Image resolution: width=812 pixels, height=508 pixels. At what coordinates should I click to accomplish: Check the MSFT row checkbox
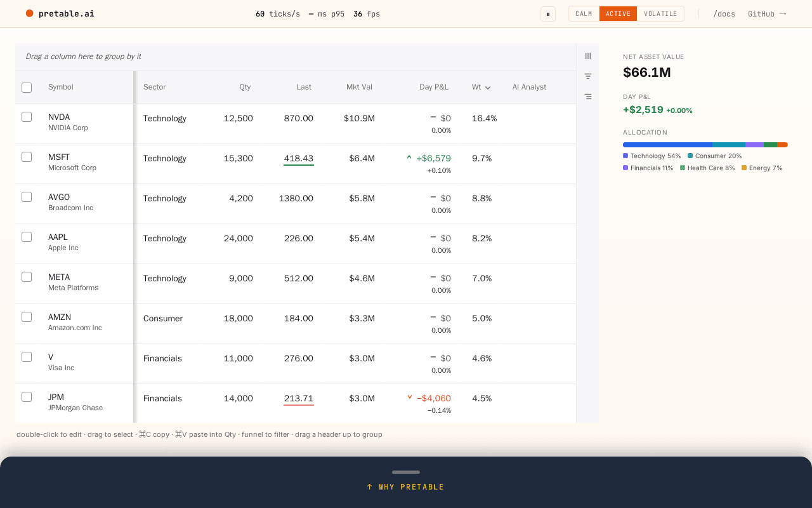click(27, 157)
